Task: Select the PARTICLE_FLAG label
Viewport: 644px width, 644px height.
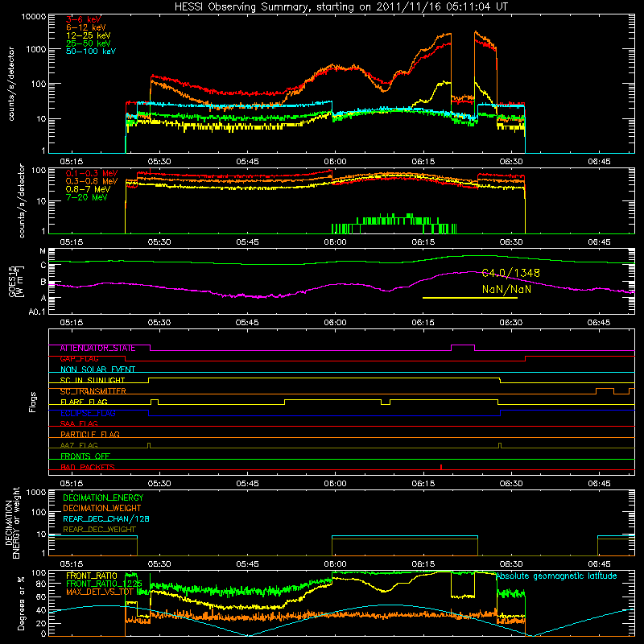Action: coord(90,434)
